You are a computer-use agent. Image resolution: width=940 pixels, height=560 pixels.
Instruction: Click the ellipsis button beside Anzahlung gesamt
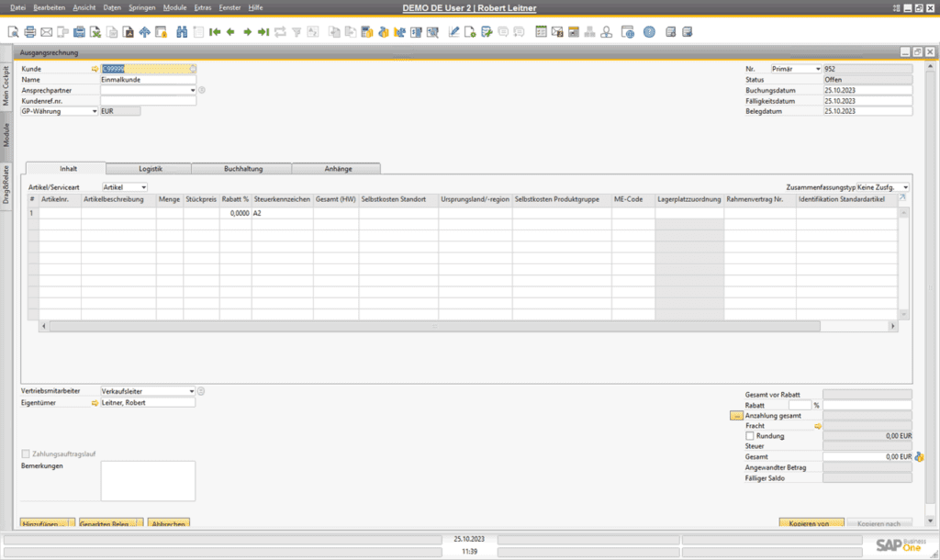[735, 416]
